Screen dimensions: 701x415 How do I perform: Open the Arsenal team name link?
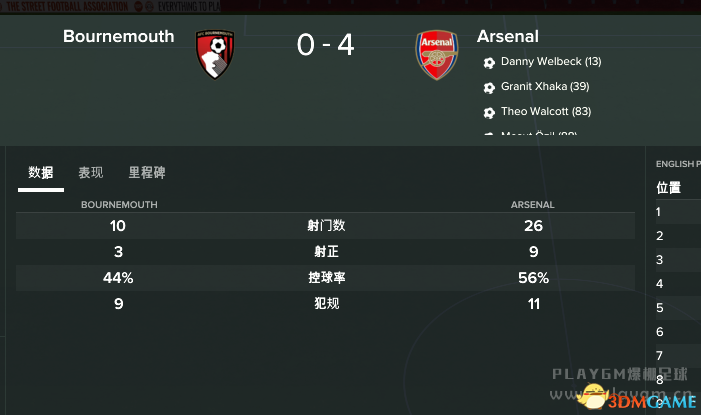click(x=507, y=37)
